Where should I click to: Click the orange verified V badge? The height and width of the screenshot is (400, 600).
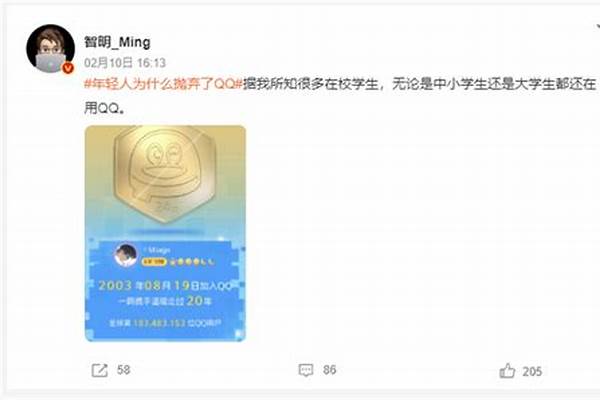pyautogui.click(x=68, y=68)
